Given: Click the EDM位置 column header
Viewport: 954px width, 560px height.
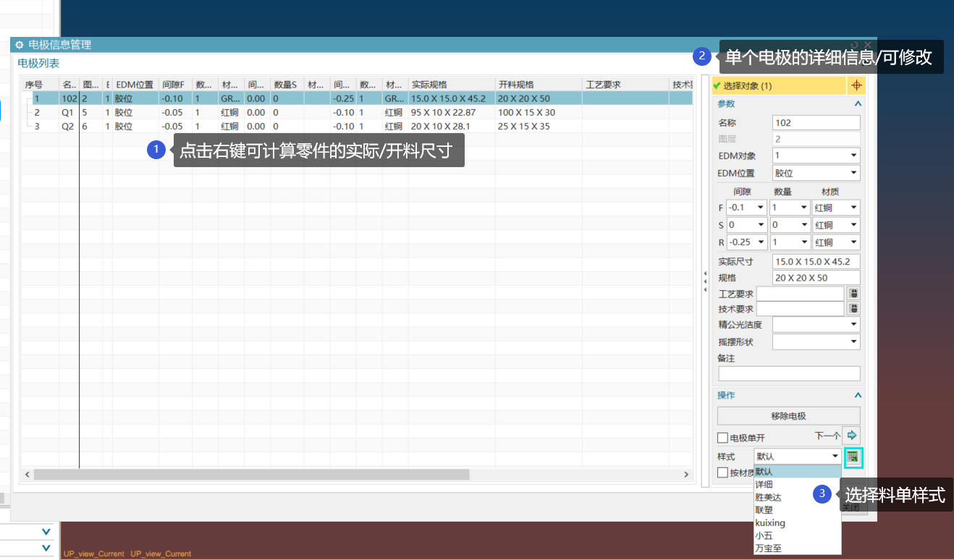Looking at the screenshot, I should click(x=135, y=85).
